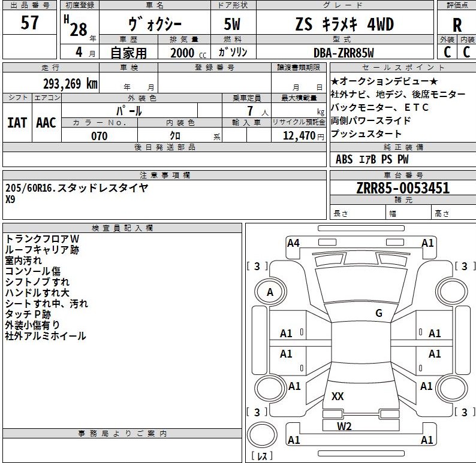Click the tire note 205/60R16.スタッドレスタイヤ

(77, 188)
